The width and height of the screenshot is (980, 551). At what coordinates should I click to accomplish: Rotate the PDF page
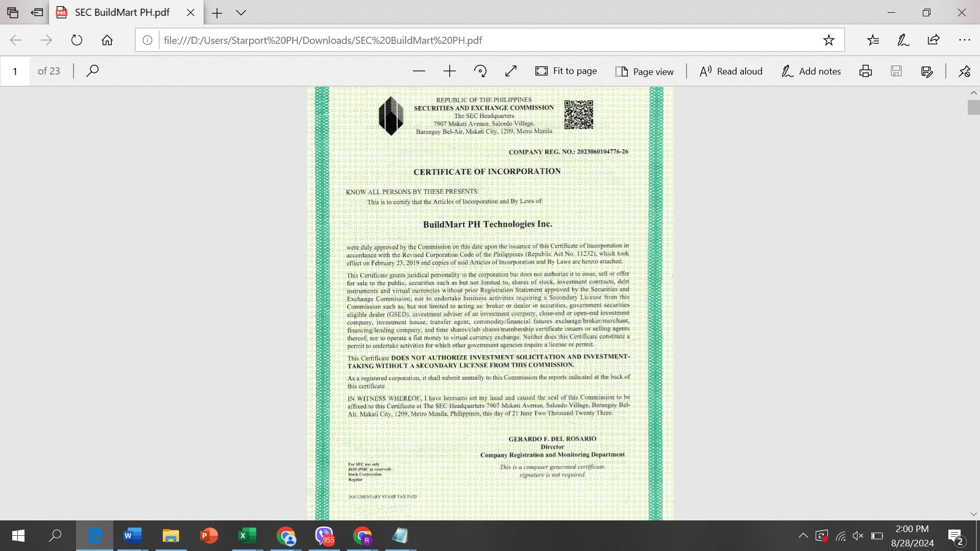click(480, 71)
